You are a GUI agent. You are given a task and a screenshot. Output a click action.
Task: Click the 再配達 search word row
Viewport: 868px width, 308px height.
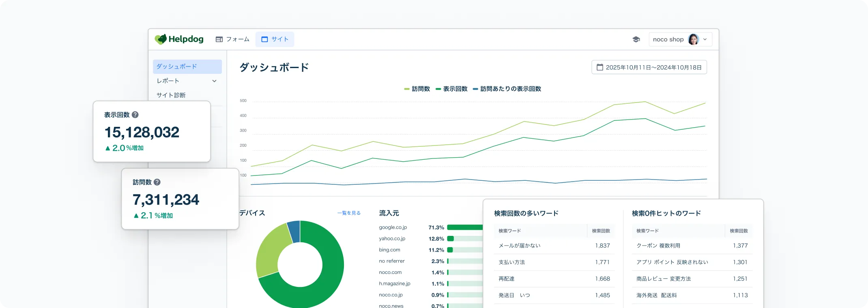(554, 279)
